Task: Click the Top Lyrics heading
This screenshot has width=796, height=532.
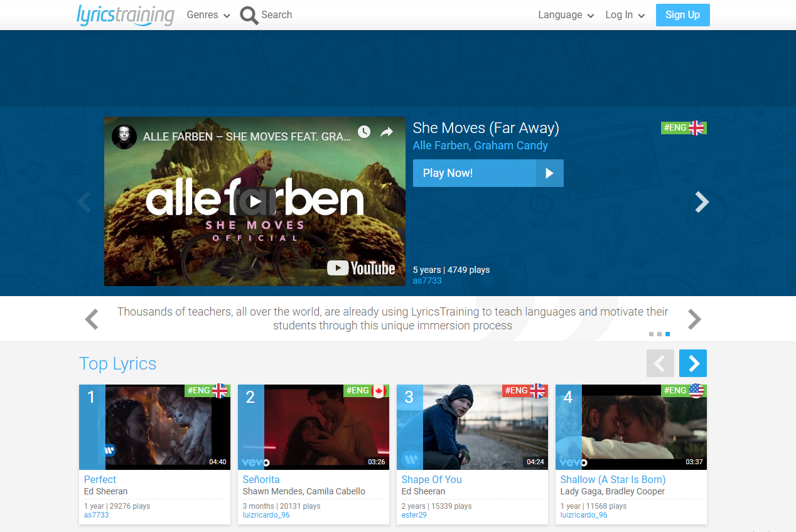Action: (x=118, y=364)
